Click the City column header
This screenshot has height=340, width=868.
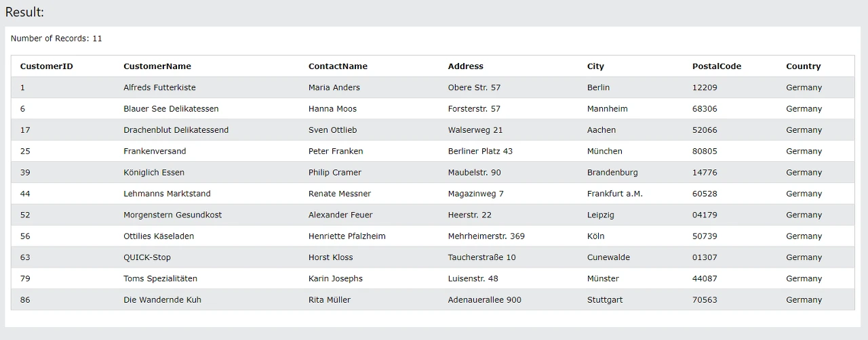pyautogui.click(x=595, y=66)
